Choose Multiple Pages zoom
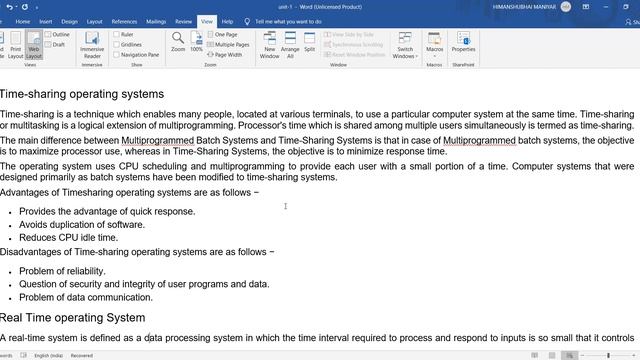Image resolution: width=640 pixels, height=360 pixels. (228, 44)
